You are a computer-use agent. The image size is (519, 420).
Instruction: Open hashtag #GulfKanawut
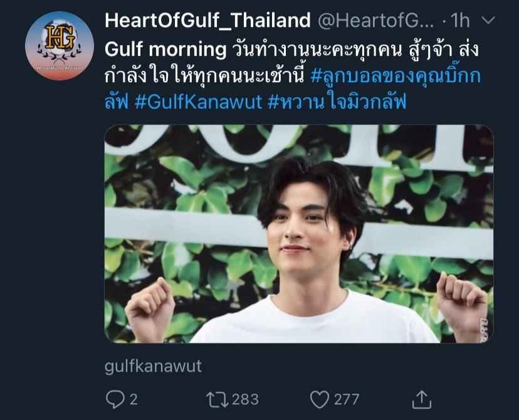198,102
